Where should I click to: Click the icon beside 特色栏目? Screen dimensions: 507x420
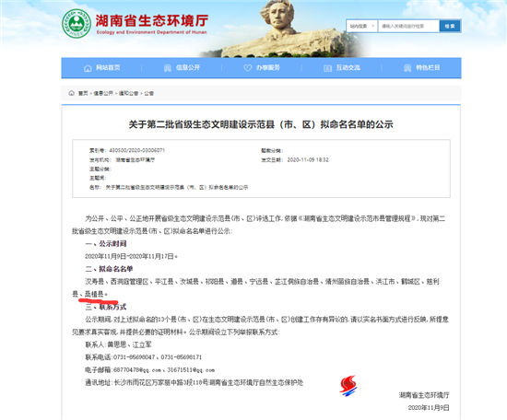coord(407,68)
